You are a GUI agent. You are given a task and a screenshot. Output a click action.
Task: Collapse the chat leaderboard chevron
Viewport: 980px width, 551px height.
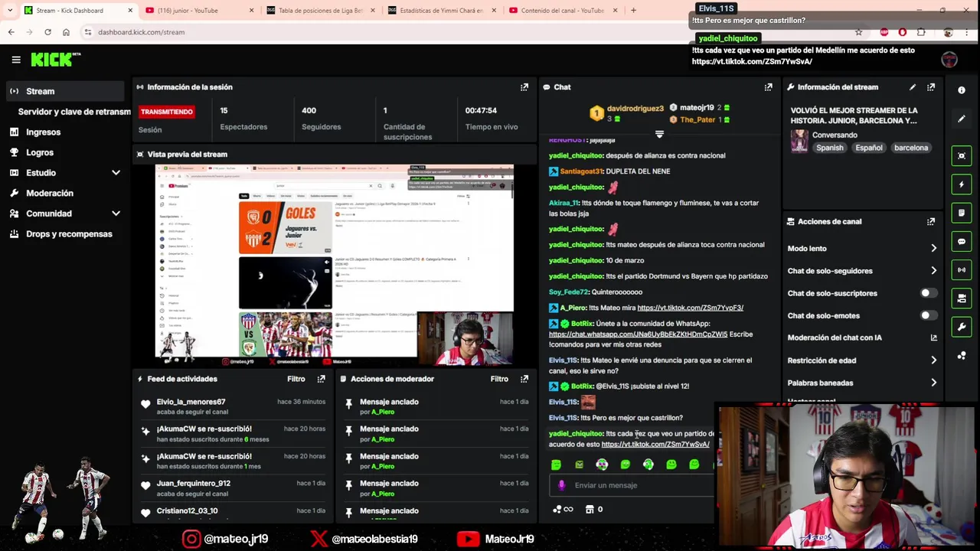[659, 134]
